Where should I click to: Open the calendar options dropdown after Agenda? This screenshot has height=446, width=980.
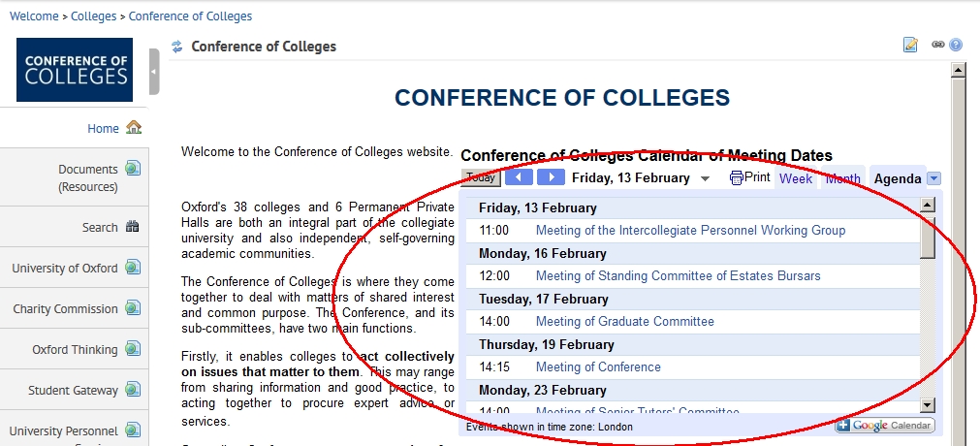933,178
